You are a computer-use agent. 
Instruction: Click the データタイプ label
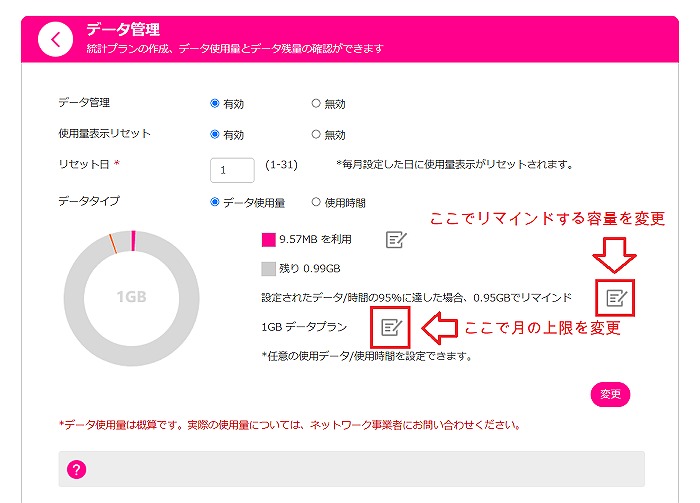tap(89, 201)
